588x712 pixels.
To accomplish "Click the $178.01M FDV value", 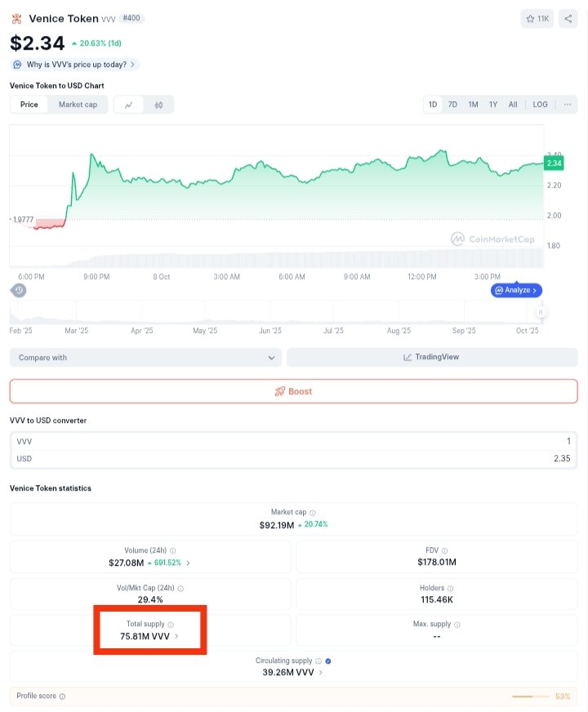I will click(437, 562).
